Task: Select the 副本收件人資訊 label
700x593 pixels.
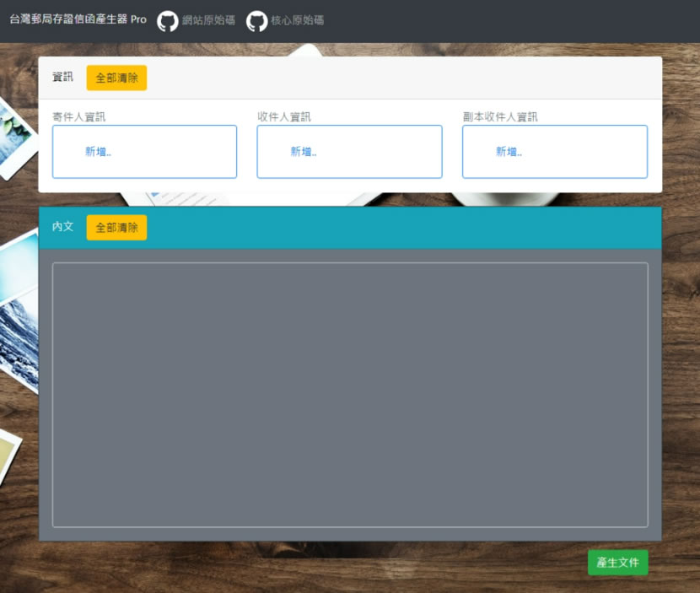Action: pyautogui.click(x=500, y=117)
